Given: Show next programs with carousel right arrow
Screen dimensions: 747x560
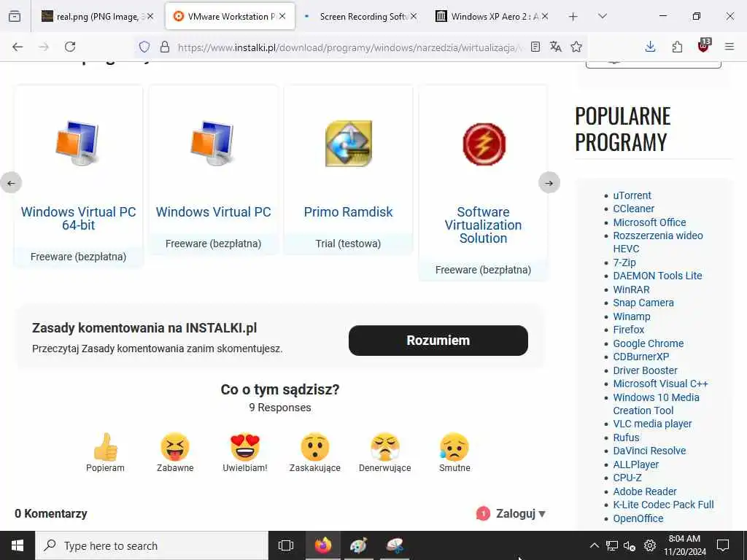Looking at the screenshot, I should 549,183.
